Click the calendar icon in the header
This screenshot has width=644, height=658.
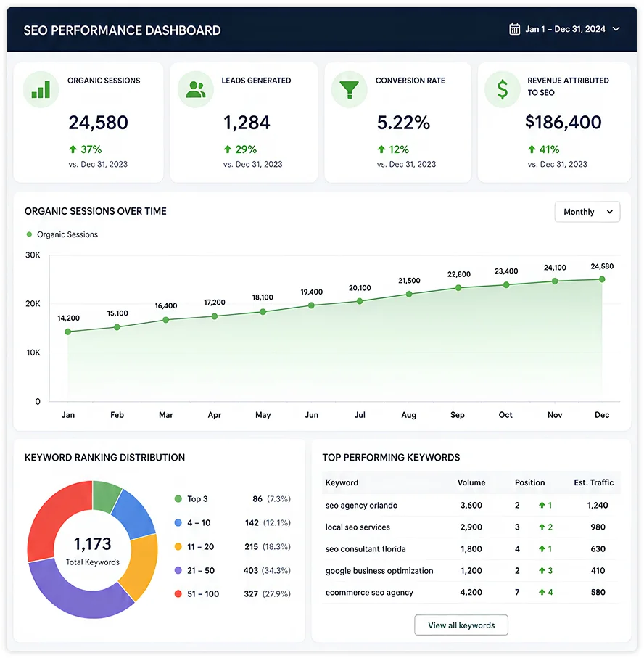[x=514, y=29]
